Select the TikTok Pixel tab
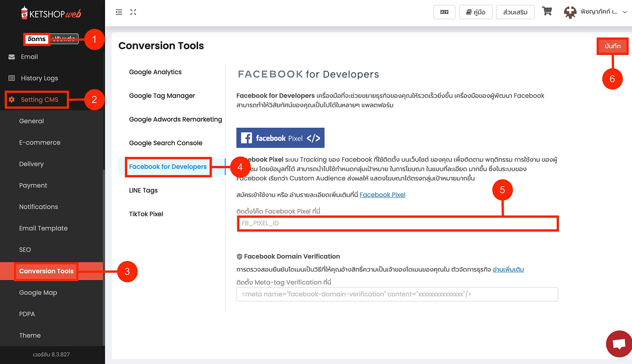The image size is (632, 364). click(x=146, y=214)
